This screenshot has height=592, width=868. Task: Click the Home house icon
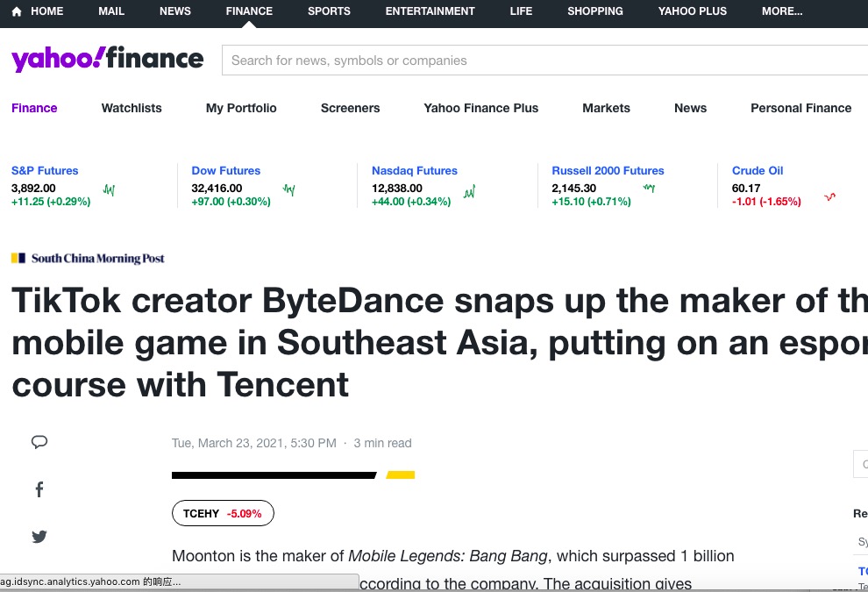(17, 11)
